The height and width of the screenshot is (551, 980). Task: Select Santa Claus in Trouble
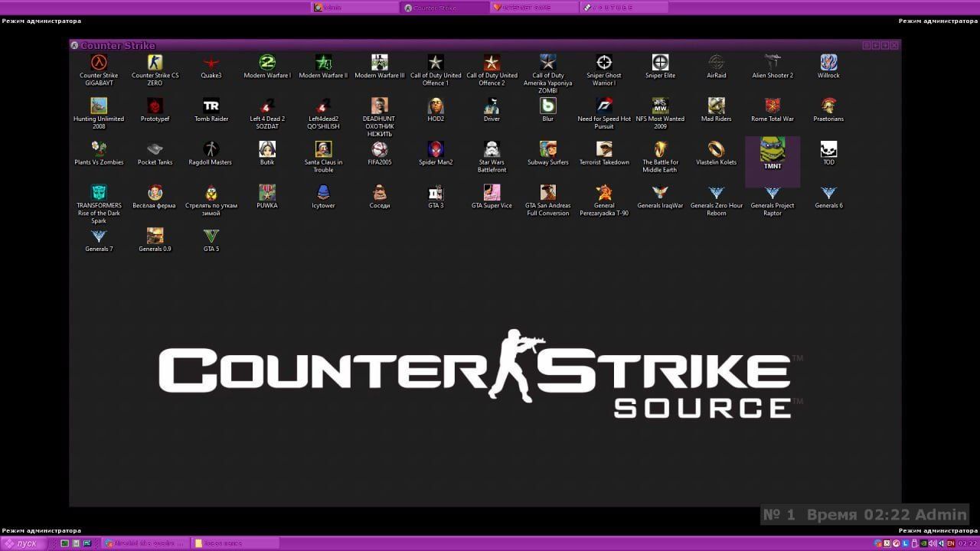click(x=323, y=149)
